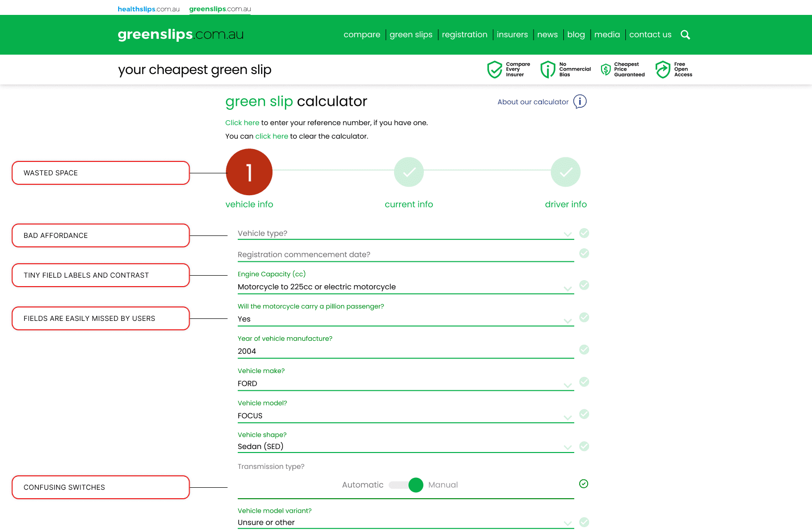
Task: Click the greenslips.com.au header logo
Action: click(181, 34)
